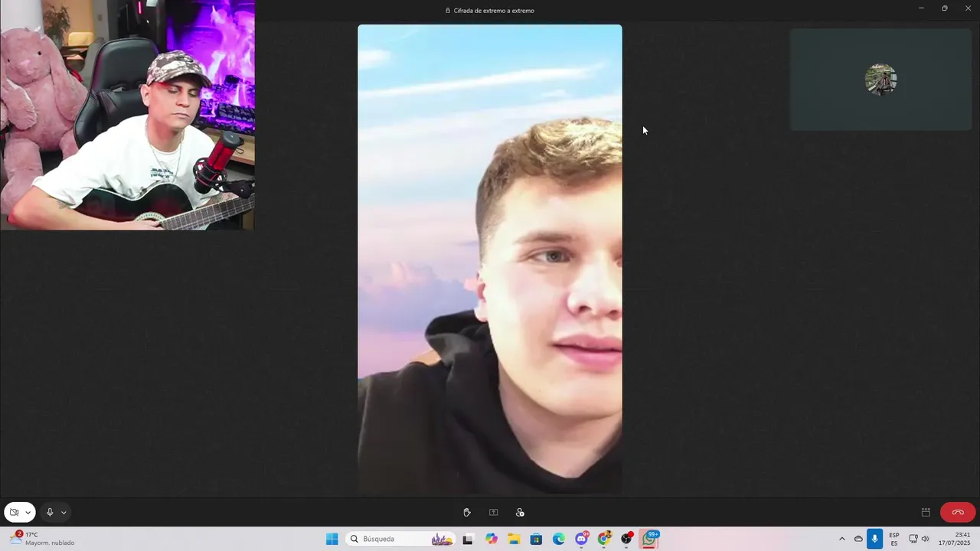Viewport: 980px width, 551px height.
Task: Open Microsoft Edge from the taskbar
Action: (x=559, y=539)
